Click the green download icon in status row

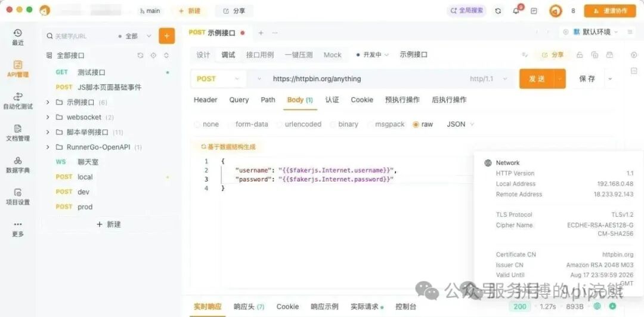pos(612,306)
